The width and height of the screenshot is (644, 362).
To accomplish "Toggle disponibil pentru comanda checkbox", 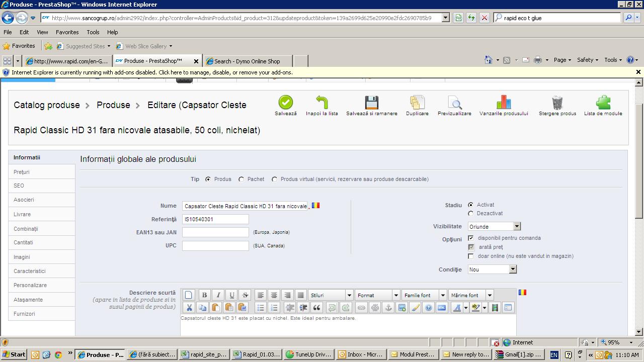I will [470, 238].
